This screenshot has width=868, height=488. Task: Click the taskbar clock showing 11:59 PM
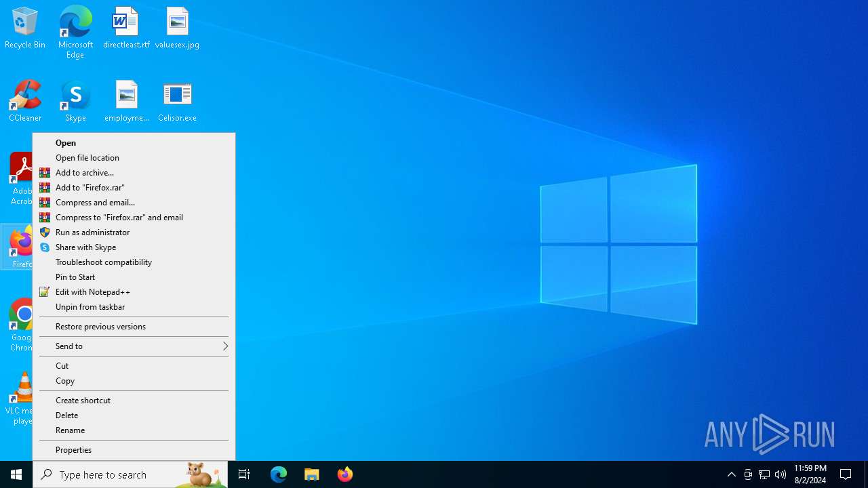(x=810, y=474)
